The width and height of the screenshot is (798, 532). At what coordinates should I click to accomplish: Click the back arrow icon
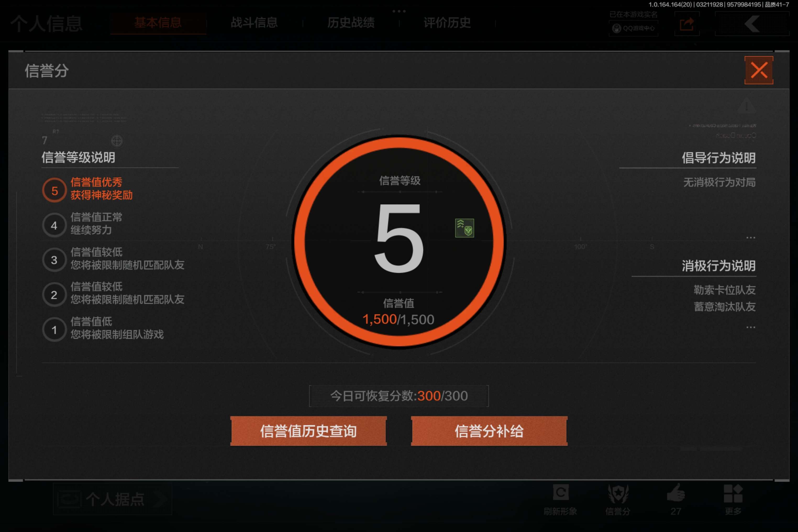click(x=752, y=24)
